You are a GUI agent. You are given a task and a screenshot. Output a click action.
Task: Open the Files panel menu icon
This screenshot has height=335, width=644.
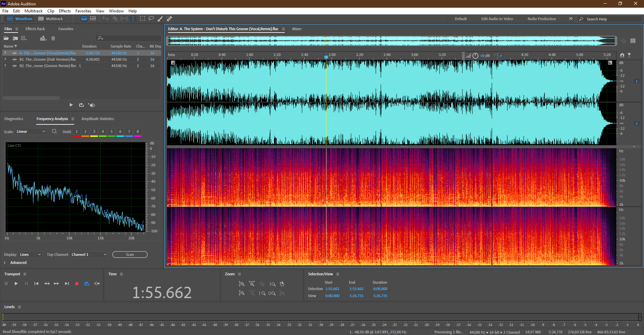(17, 29)
